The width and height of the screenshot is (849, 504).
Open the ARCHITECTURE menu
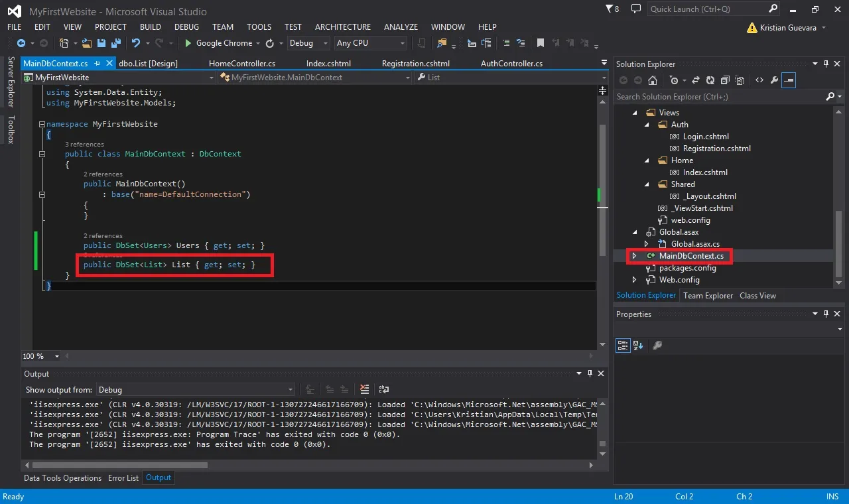coord(343,27)
